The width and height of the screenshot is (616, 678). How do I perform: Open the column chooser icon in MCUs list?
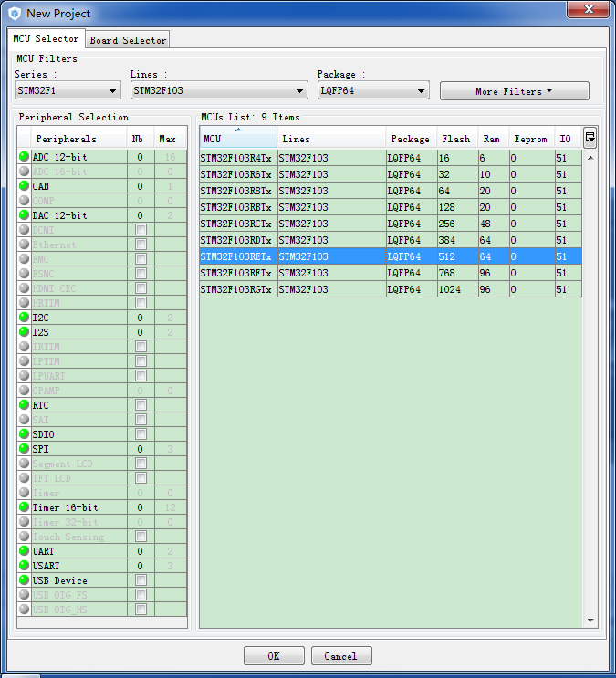(590, 138)
